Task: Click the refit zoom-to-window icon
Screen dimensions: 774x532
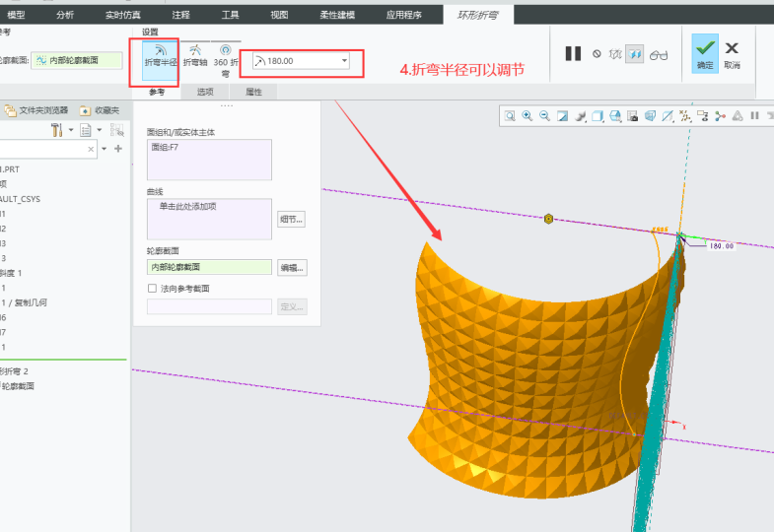Action: 511,116
